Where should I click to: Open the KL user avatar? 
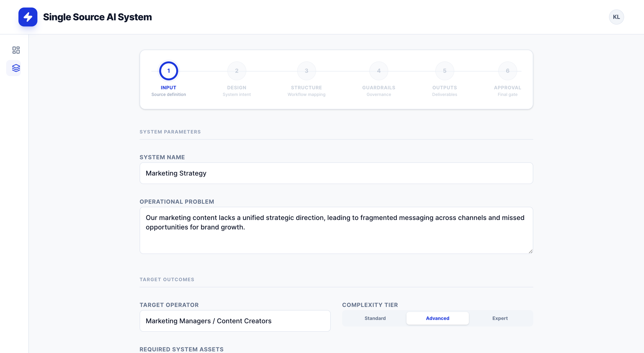(616, 17)
